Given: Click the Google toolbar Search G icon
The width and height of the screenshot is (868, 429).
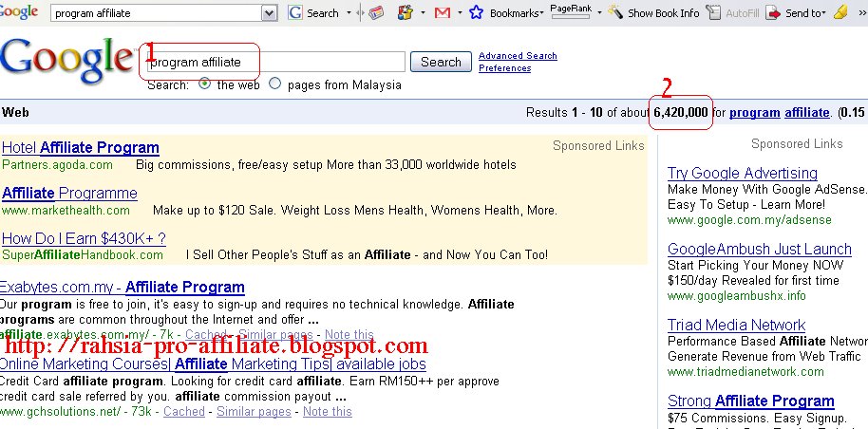Looking at the screenshot, I should tap(295, 12).
